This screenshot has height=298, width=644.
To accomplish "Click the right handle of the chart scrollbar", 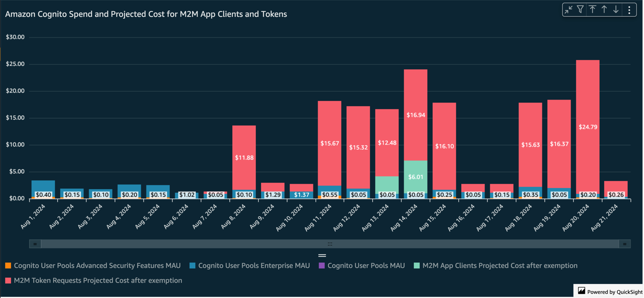I will [x=625, y=244].
